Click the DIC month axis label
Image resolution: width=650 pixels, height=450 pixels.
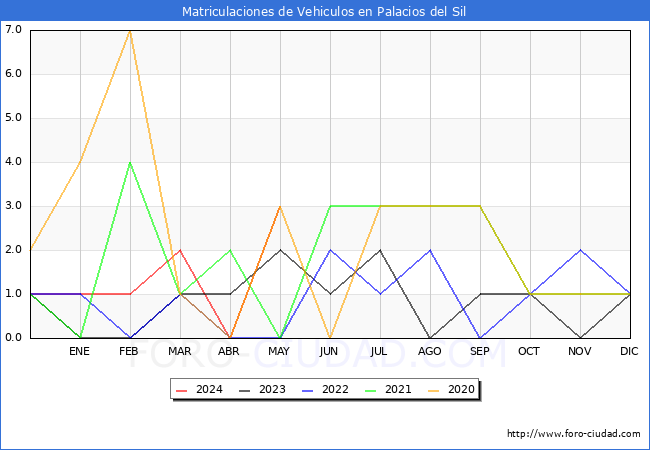(629, 351)
